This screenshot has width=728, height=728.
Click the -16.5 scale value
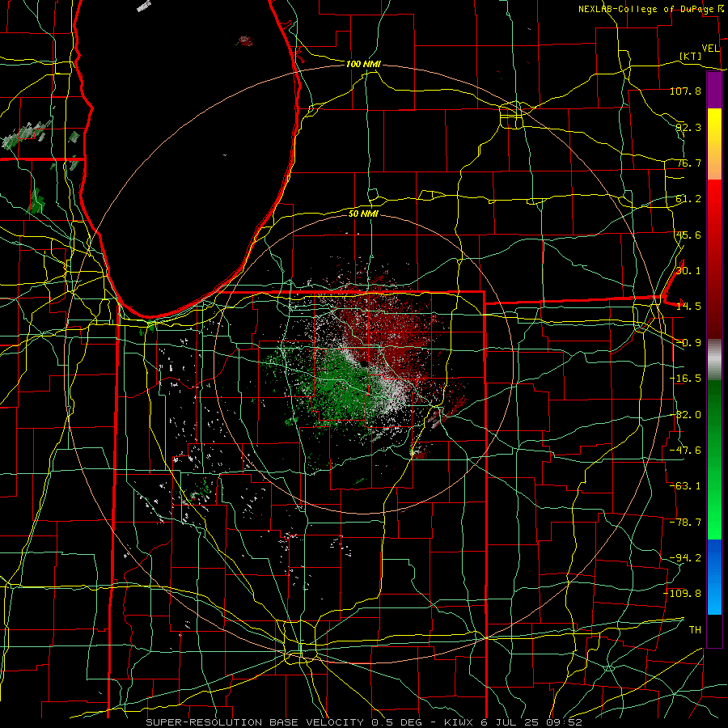tap(685, 379)
